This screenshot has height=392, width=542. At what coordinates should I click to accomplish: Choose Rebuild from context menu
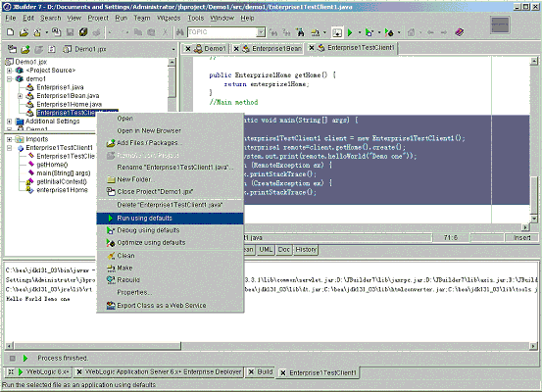pos(171,280)
